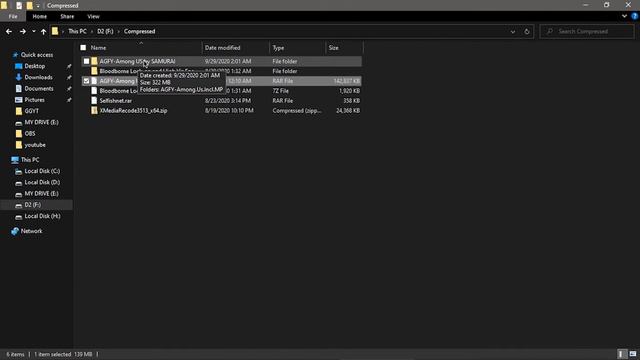Click This PC breadcrumb in address bar
The width and height of the screenshot is (640, 360).
(x=77, y=31)
